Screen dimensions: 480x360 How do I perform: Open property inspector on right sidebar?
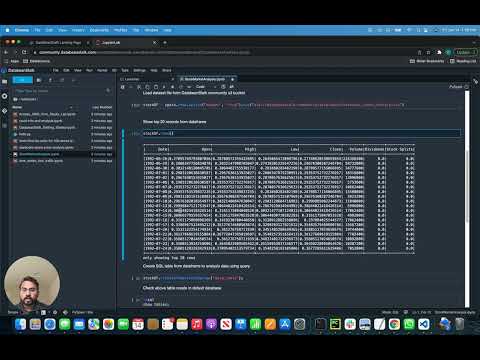point(475,81)
